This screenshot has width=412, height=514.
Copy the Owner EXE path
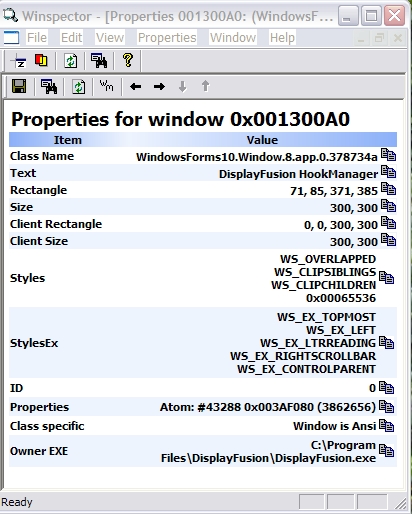[387, 451]
